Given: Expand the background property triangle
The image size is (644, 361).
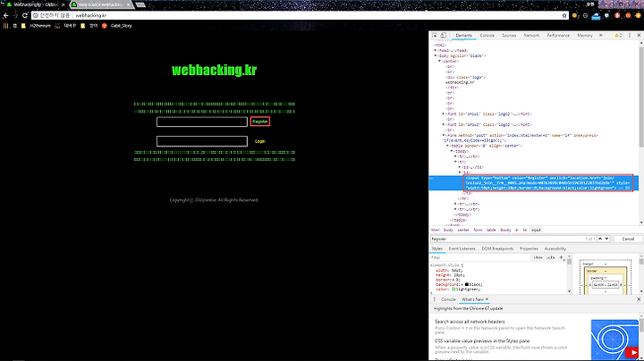Looking at the screenshot, I should click(x=462, y=284).
